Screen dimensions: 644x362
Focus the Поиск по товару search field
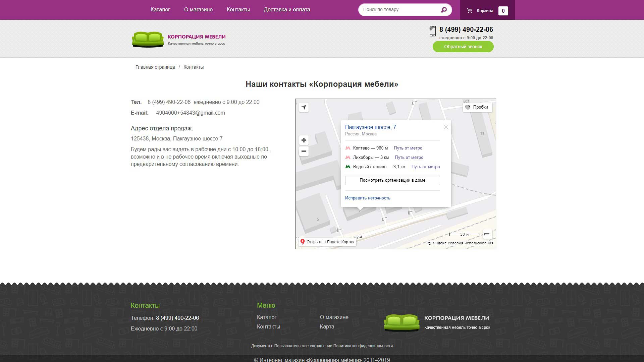(x=399, y=10)
